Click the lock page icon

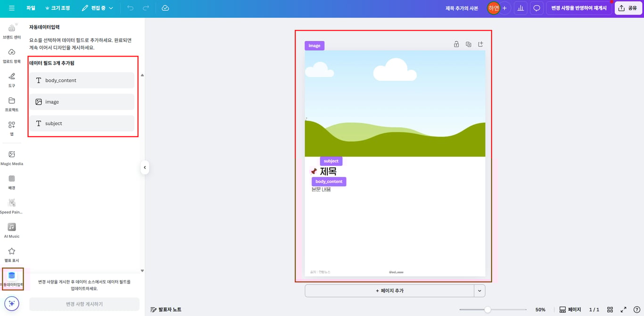pyautogui.click(x=456, y=44)
